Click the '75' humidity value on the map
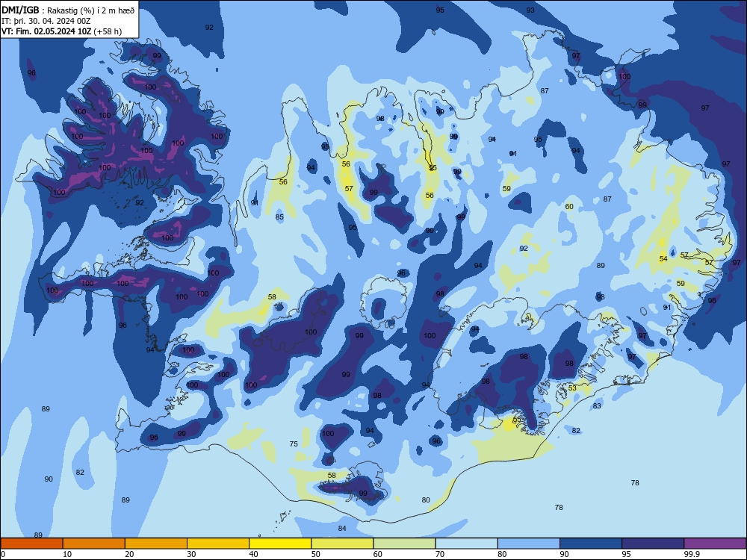 click(x=294, y=444)
